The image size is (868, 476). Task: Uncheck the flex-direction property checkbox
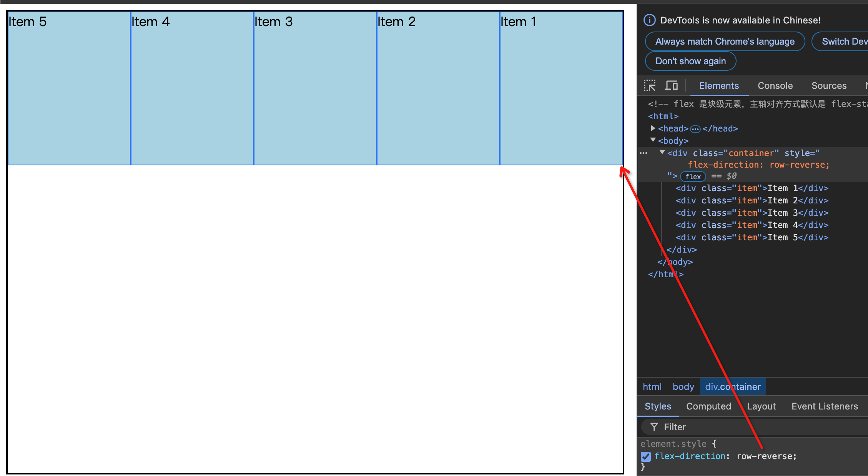pyautogui.click(x=646, y=456)
